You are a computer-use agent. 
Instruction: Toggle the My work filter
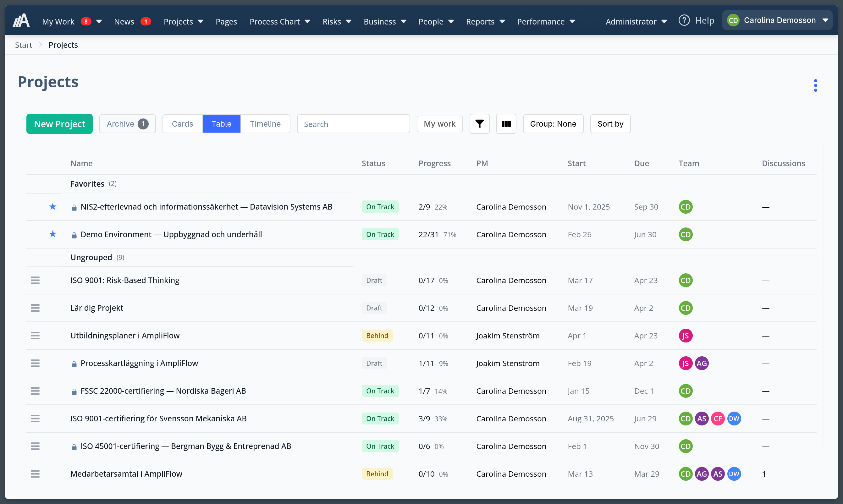point(439,123)
